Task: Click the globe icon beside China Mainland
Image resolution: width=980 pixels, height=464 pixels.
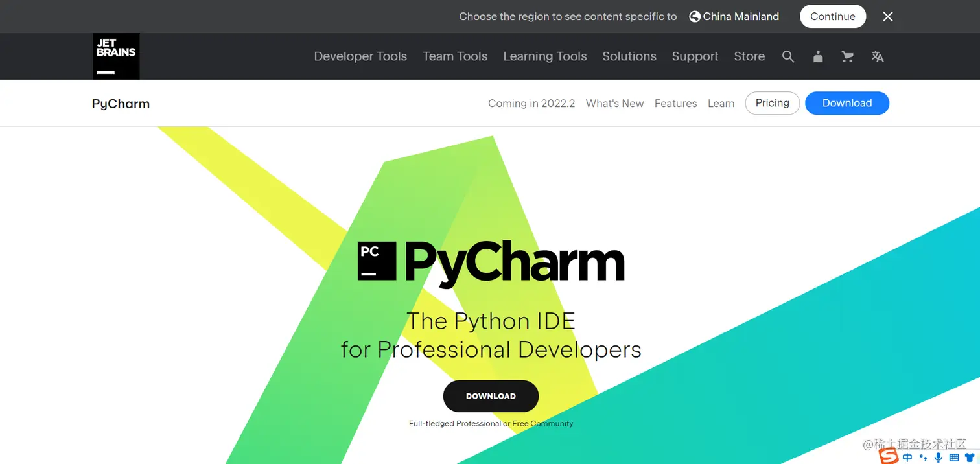Action: (695, 17)
